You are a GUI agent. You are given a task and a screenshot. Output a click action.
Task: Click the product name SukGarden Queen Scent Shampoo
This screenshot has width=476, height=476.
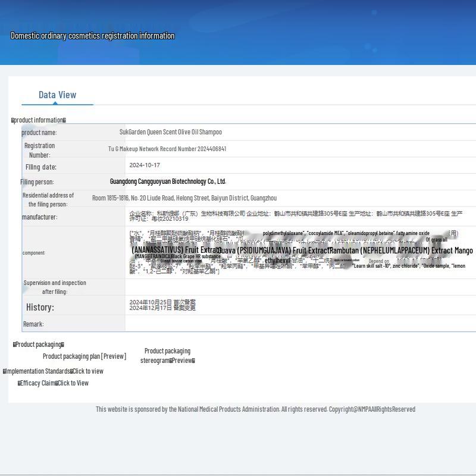[171, 132]
